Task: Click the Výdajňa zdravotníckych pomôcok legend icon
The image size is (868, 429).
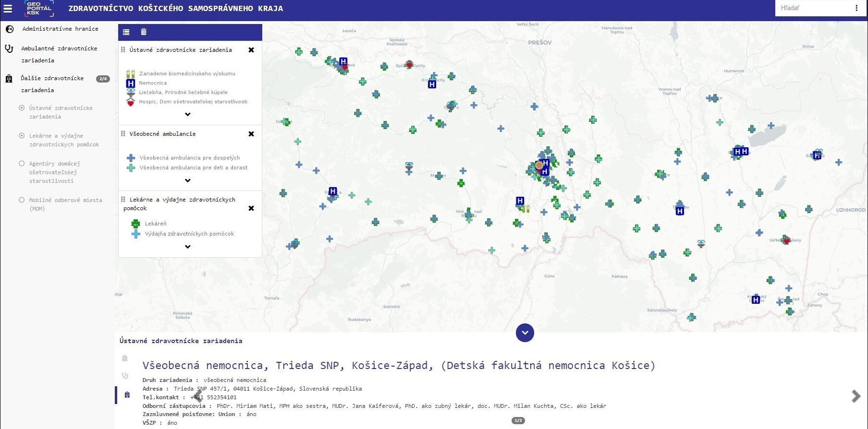Action: coord(136,234)
